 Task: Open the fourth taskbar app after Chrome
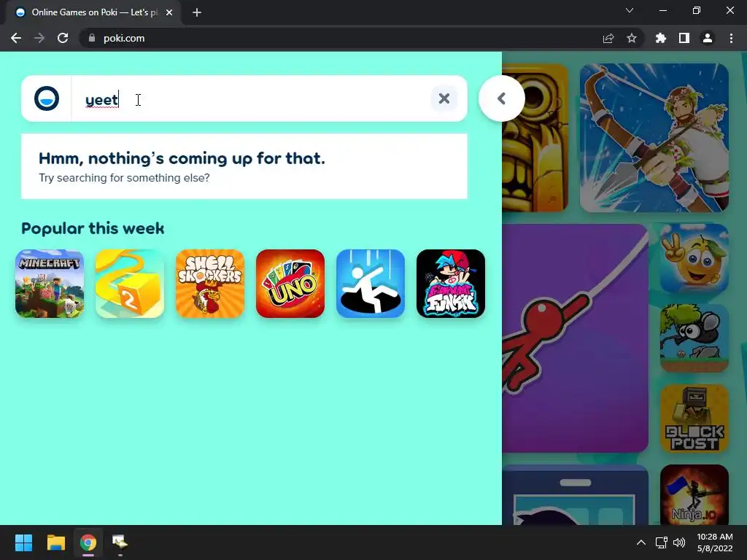120,542
